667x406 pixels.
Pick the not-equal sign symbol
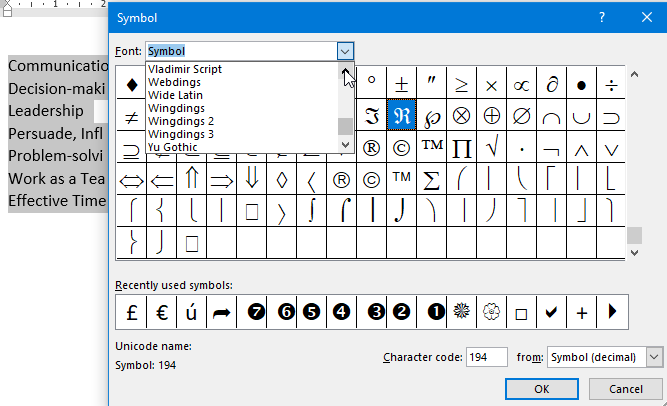pyautogui.click(x=131, y=116)
